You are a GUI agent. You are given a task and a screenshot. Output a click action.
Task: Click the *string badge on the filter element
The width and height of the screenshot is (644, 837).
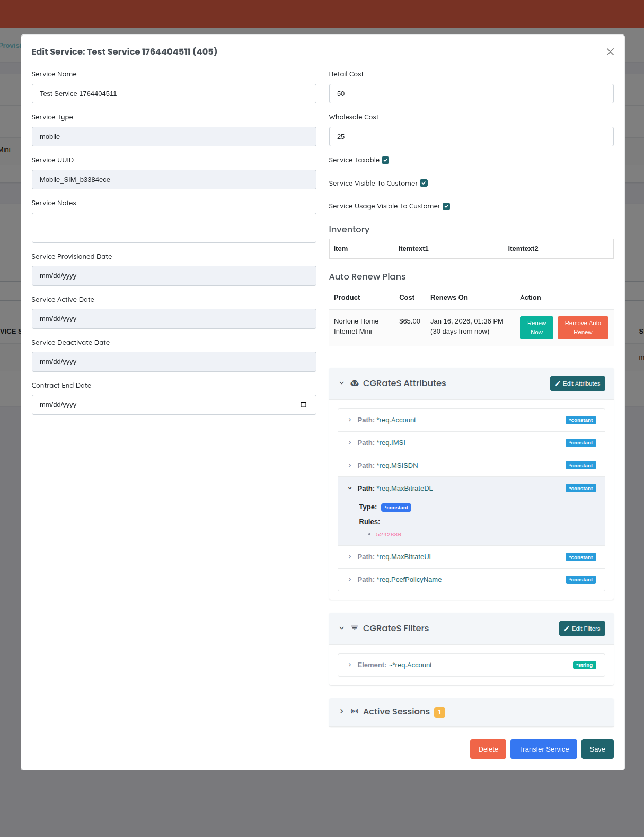point(584,665)
